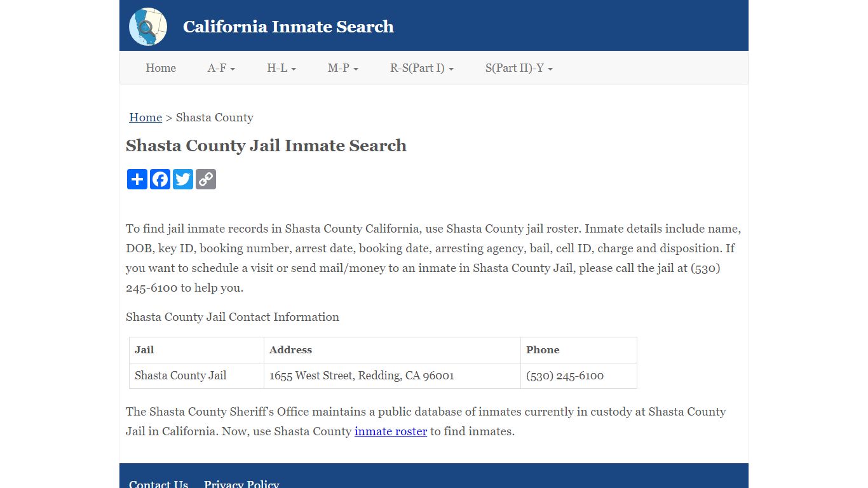Click the Shasta County Jail name cell
Screen dimensions: 868x488
pos(180,376)
